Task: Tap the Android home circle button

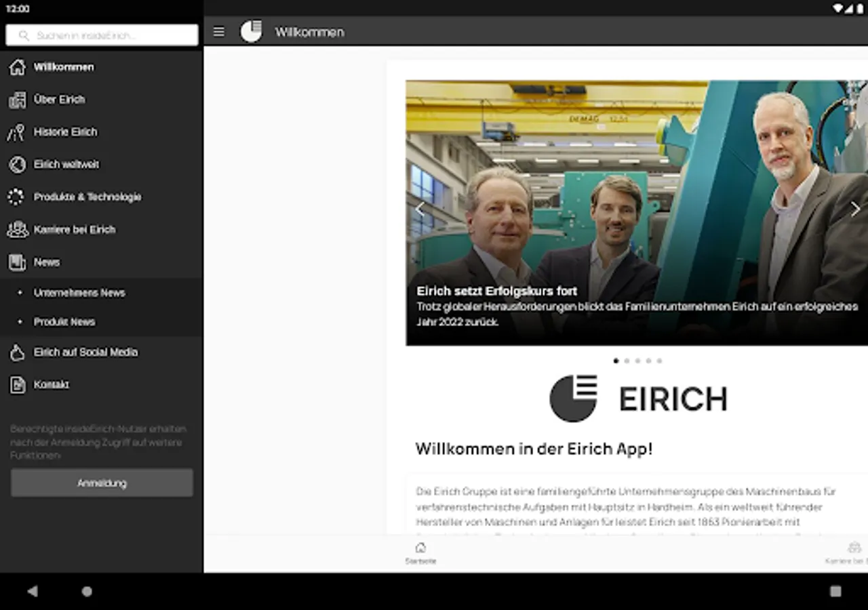Action: coord(87,591)
